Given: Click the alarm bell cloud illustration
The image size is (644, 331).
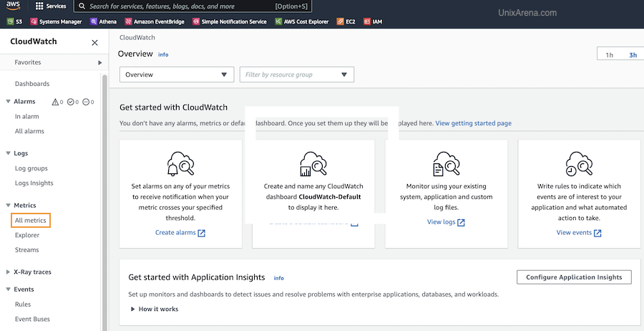Looking at the screenshot, I should pyautogui.click(x=180, y=163).
